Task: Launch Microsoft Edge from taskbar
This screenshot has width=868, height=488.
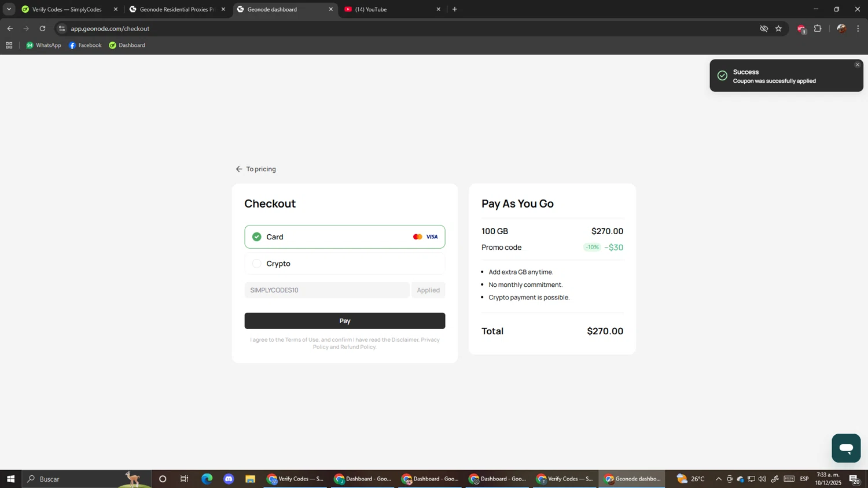Action: [x=207, y=479]
